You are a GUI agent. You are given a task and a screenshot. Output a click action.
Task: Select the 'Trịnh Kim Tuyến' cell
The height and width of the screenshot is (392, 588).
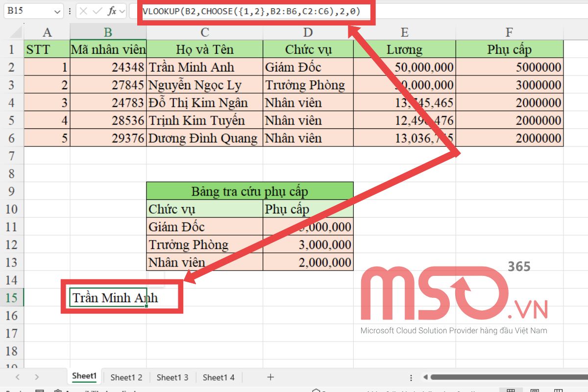[x=205, y=120]
